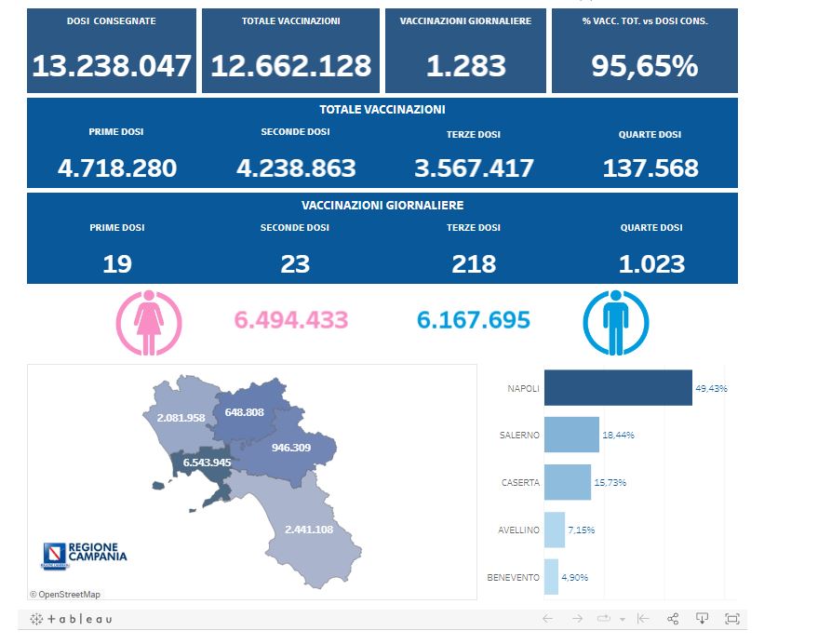818x644 pixels.
Task: Click the Revert view icon
Action: tap(643, 619)
